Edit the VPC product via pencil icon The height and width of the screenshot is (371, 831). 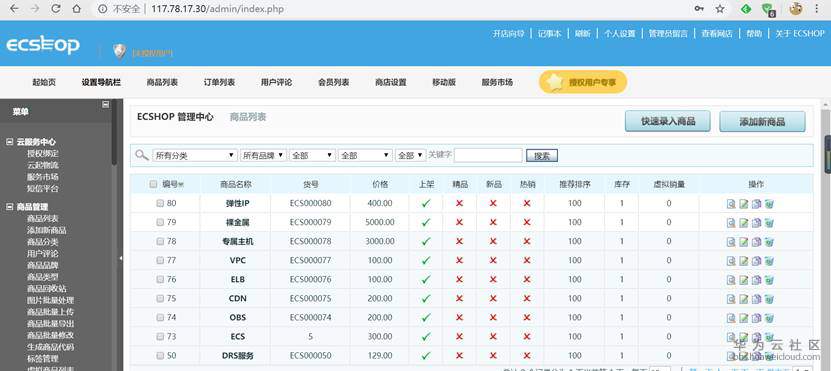click(x=744, y=261)
